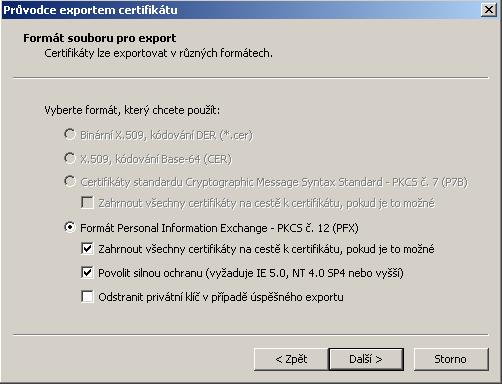Click the Průvodce exportem certifikátu title bar text
Screen dimensions: 502x384
click(x=90, y=10)
